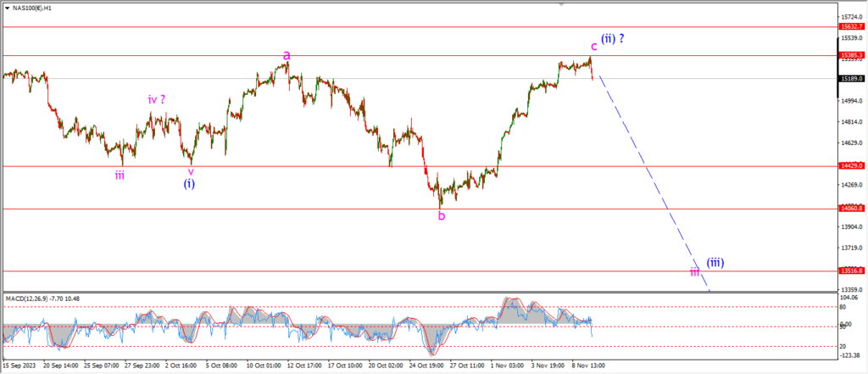Screen dimensions: 868x374
Task: Select the pink 'v' wave label
Action: pyautogui.click(x=191, y=170)
